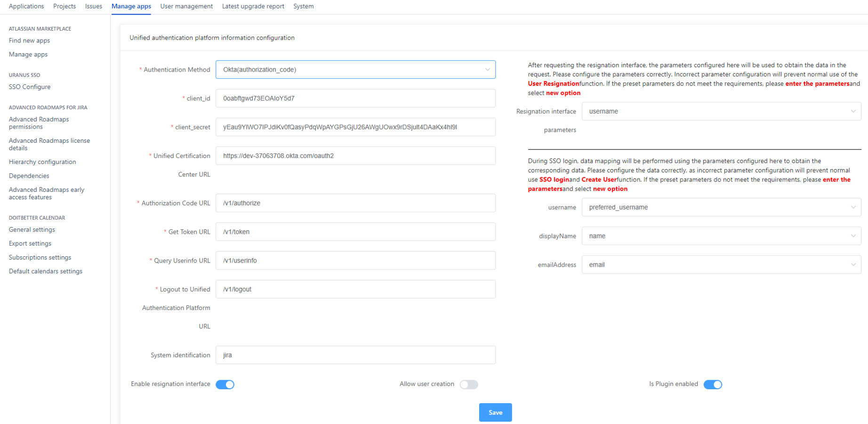Open the Authentication Method dropdown
This screenshot has height=424, width=868.
355,69
